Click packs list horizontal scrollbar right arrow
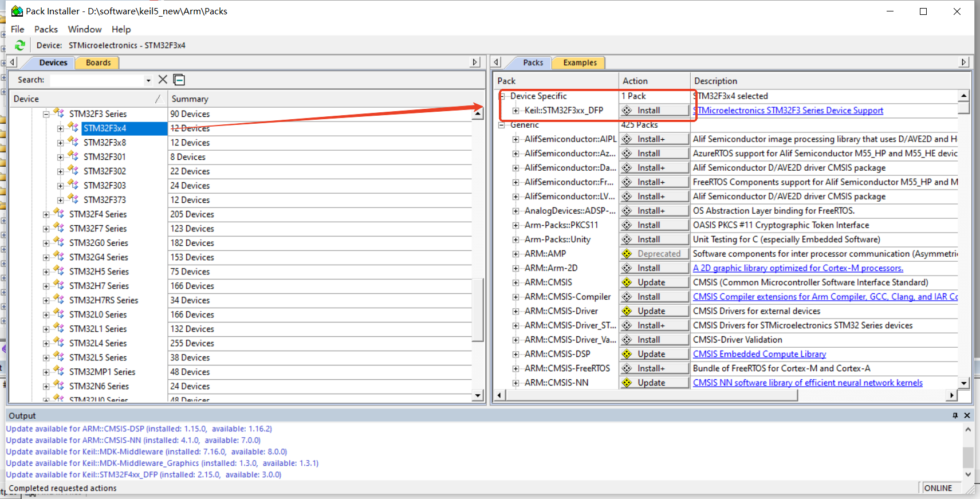 coord(952,395)
